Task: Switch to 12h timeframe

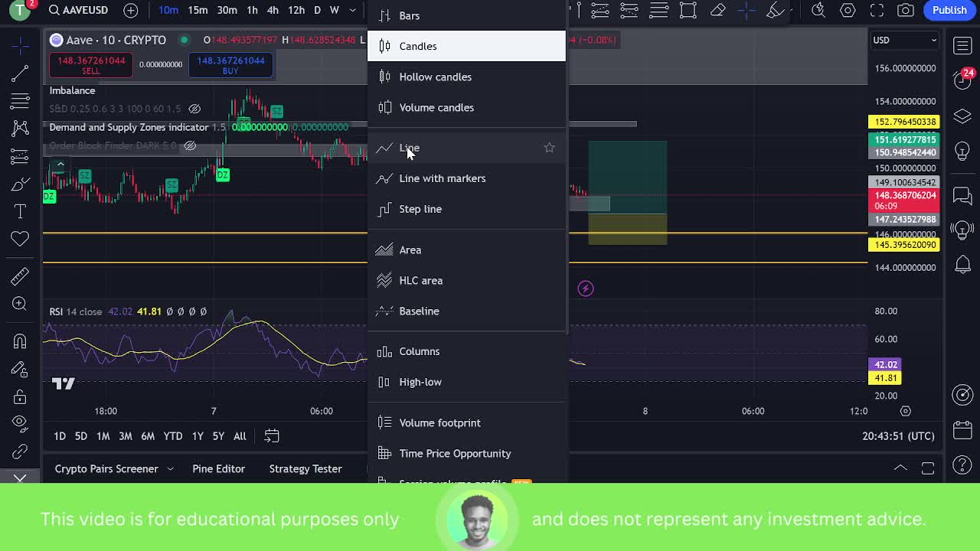Action: click(x=296, y=10)
